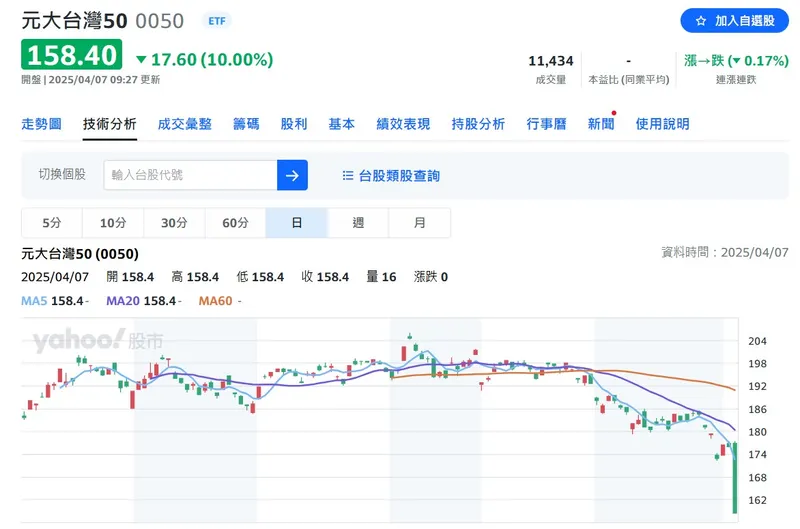The width and height of the screenshot is (800, 529).
Task: Select the 週 weekly interval
Action: point(358,223)
